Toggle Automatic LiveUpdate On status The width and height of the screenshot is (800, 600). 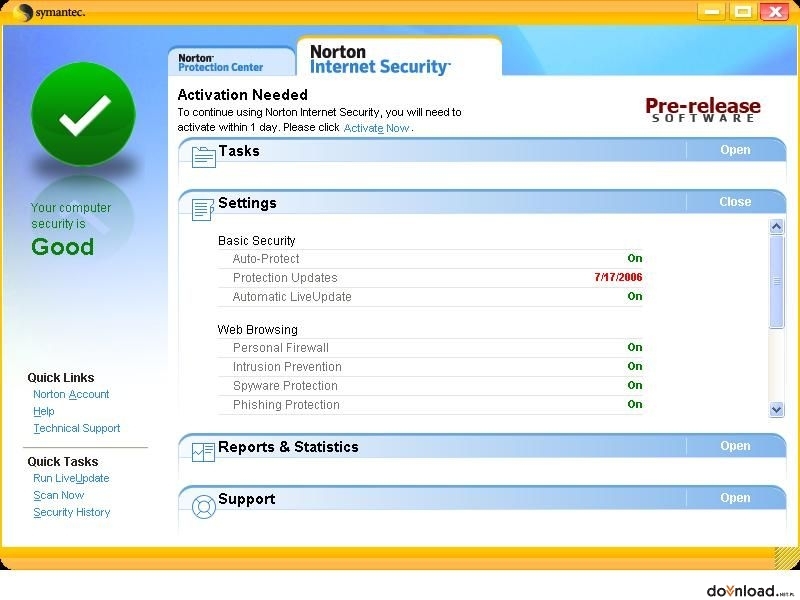635,296
